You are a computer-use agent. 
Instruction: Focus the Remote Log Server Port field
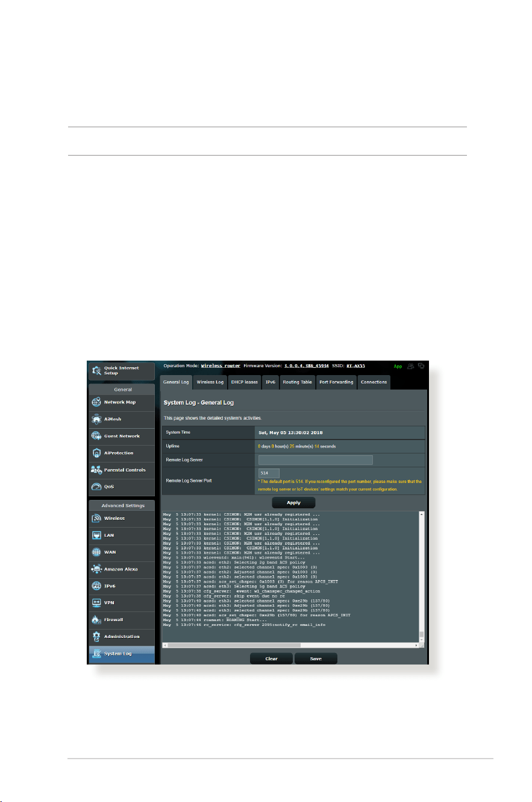[269, 473]
